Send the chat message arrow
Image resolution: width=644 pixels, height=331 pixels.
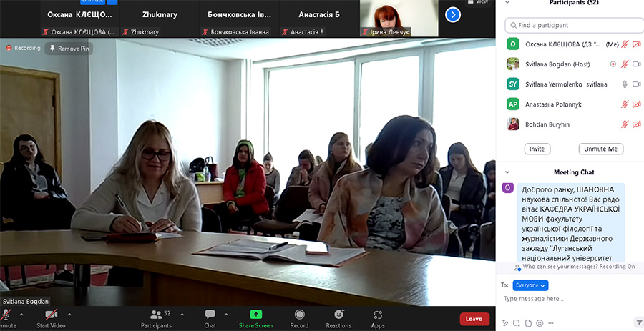(x=639, y=322)
